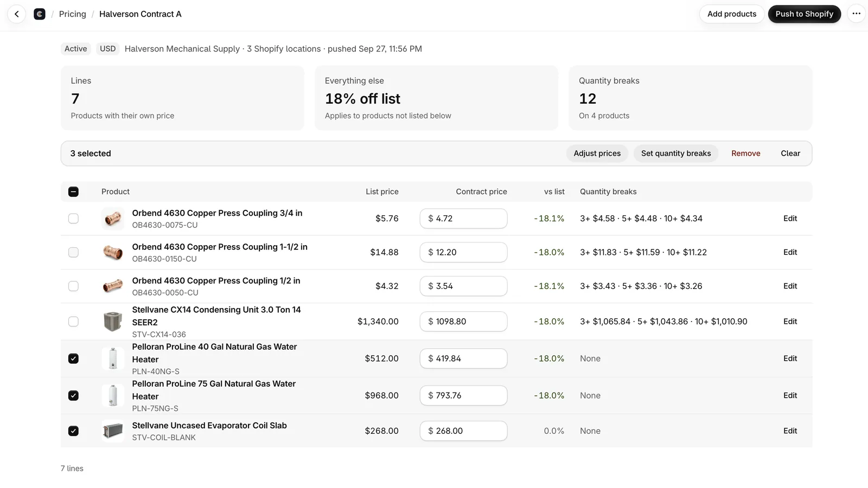The image size is (868, 488).
Task: Select the Orbend Coupling 3/4 in row checkbox
Action: [73, 219]
